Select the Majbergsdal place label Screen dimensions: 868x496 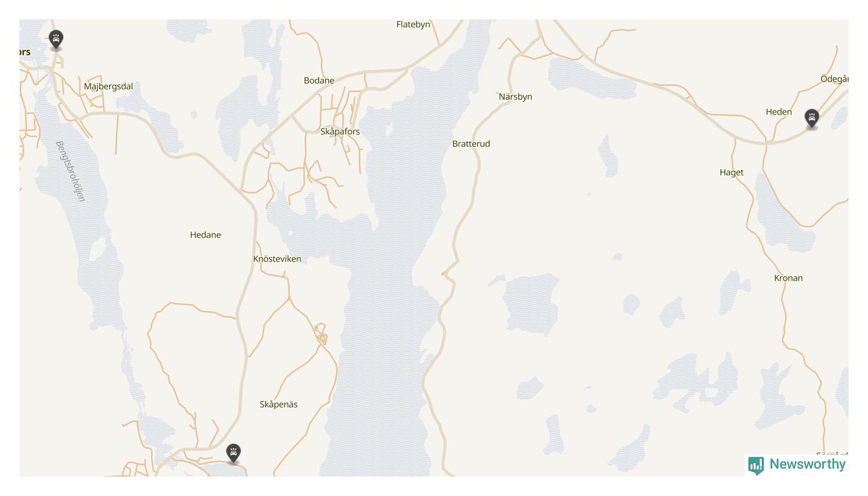point(108,87)
